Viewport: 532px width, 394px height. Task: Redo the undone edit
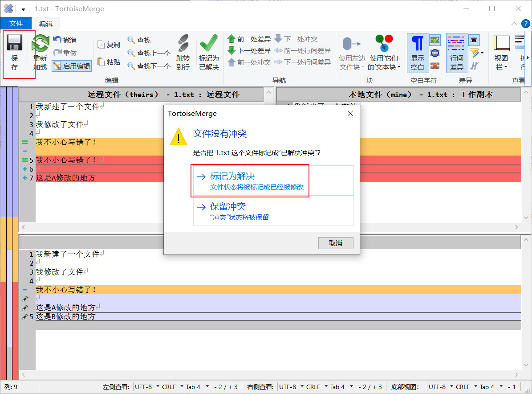65,53
